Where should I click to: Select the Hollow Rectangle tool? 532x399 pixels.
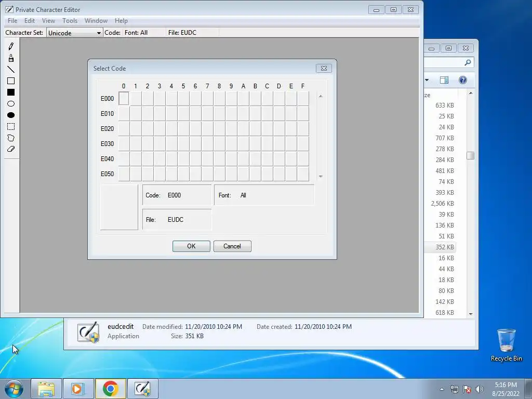point(11,81)
